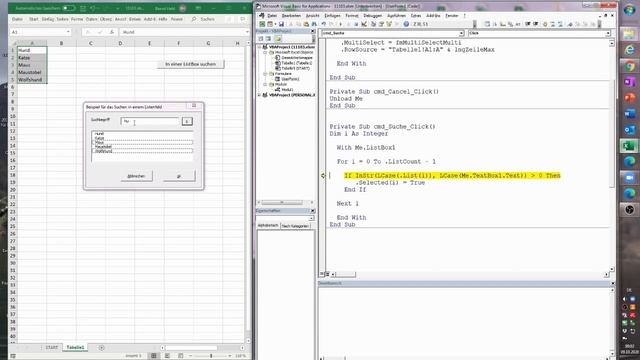Screen dimensions: 640x360
Task: Click Google Chrome icon in the taskbar
Action: pyautogui.click(x=629, y=66)
